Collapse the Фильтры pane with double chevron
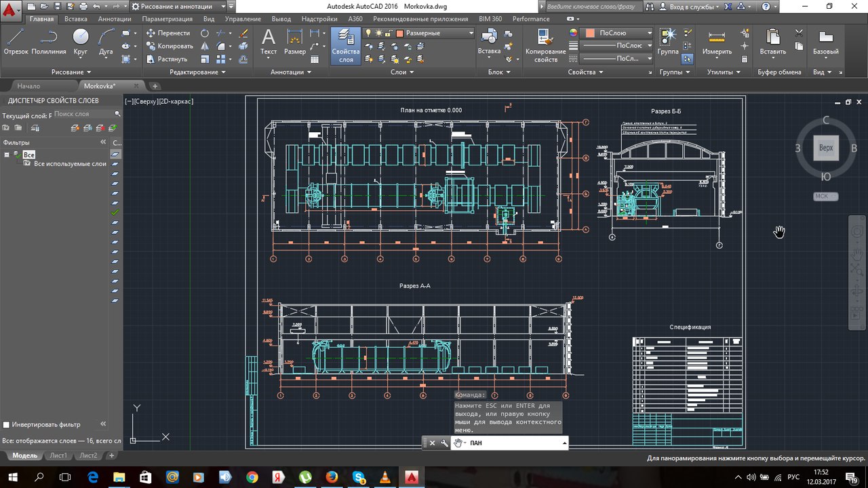The image size is (868, 488). [104, 142]
